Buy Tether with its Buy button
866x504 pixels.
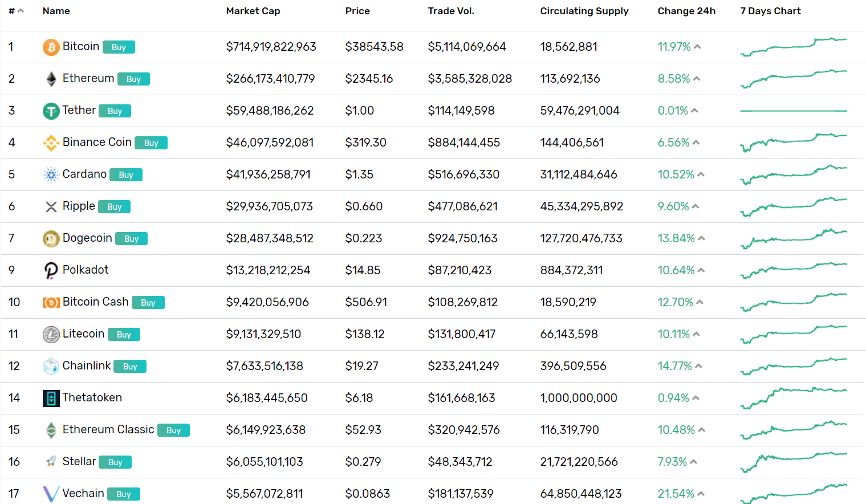point(115,111)
